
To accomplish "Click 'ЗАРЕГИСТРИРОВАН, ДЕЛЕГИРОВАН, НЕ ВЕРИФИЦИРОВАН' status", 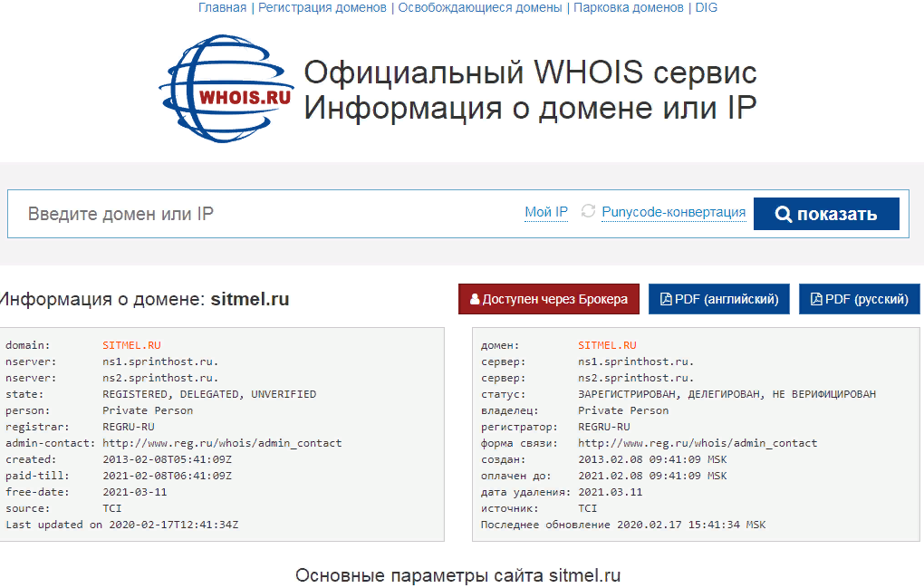I will click(727, 394).
